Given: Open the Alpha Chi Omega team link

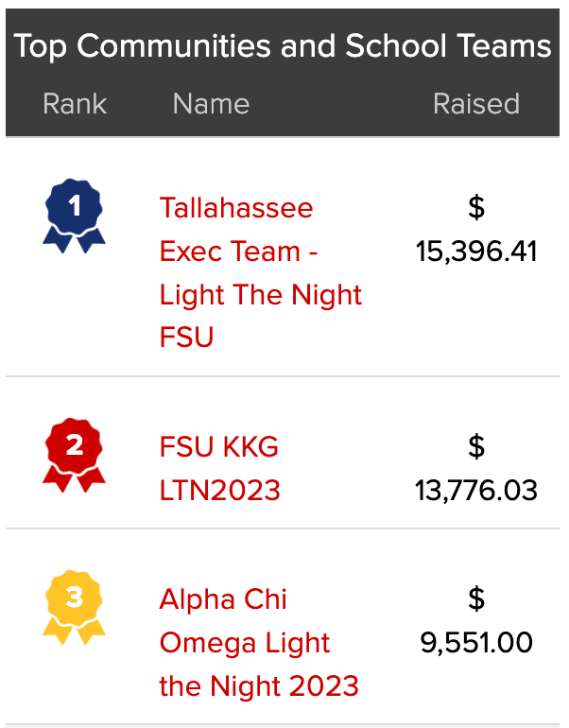Looking at the screenshot, I should (223, 599).
